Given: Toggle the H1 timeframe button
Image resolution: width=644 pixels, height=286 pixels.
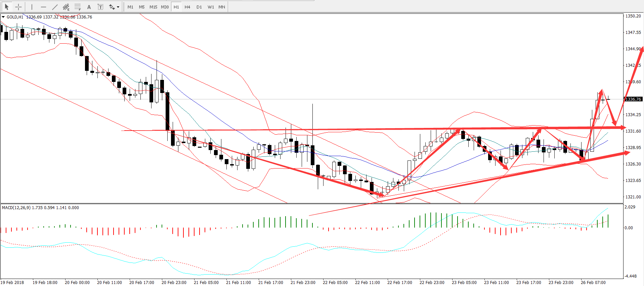Looking at the screenshot, I should point(176,7).
